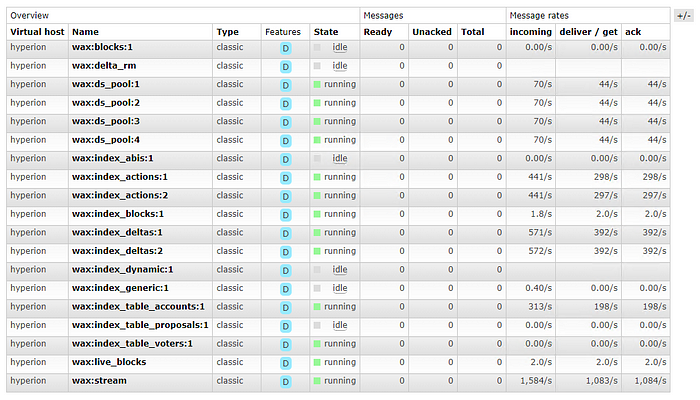Click the 1.8/s incoming rate for wax:index_blocks:1
Image resolution: width=700 pixels, height=400 pixels.
pos(541,214)
